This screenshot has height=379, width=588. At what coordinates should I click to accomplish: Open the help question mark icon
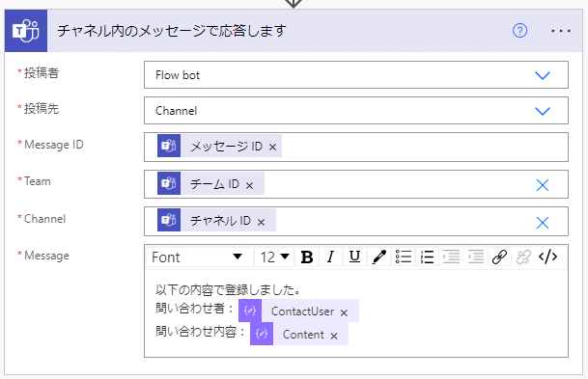519,30
